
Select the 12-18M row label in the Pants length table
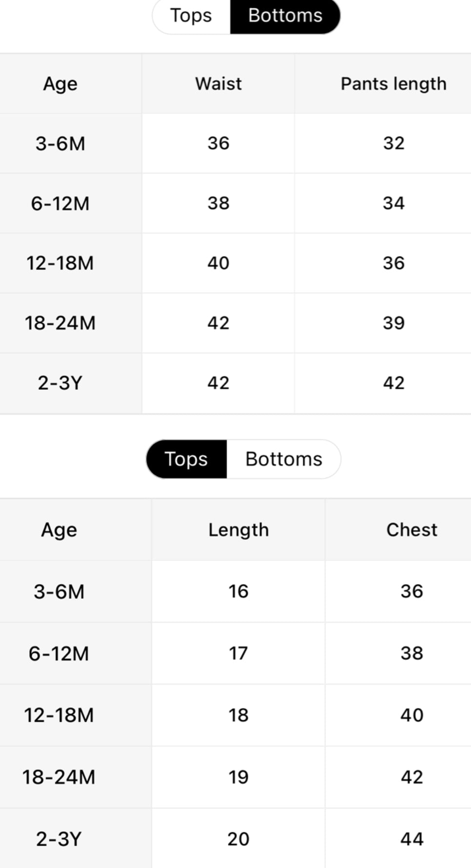coord(60,263)
